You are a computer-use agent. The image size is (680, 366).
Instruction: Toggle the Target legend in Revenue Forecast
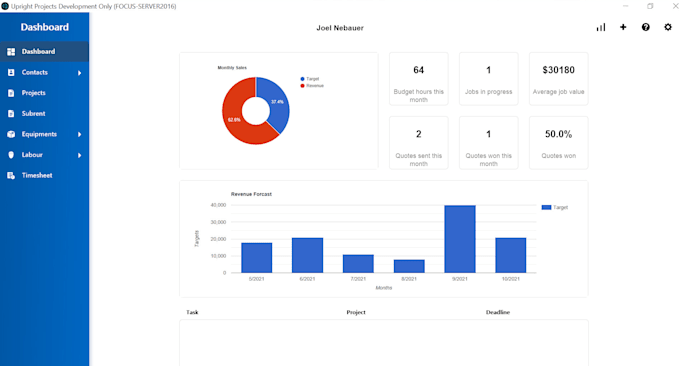click(x=555, y=207)
